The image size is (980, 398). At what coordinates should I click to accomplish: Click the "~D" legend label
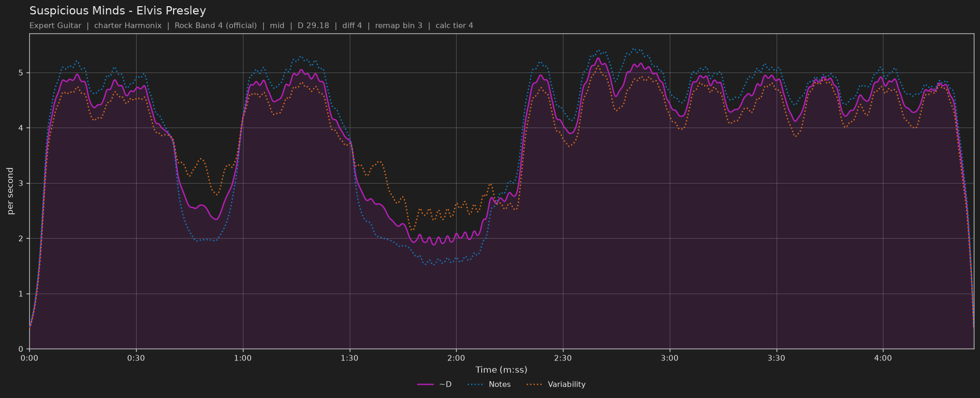tap(445, 385)
